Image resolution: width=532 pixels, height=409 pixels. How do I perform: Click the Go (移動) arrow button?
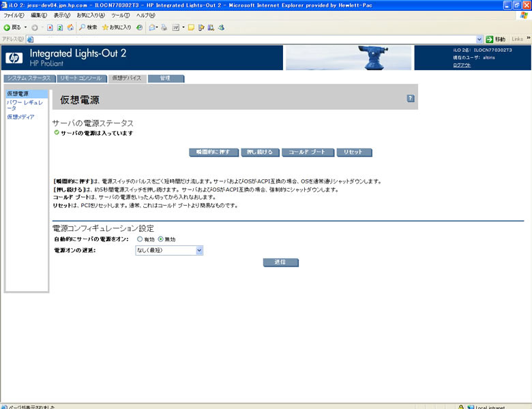point(496,40)
